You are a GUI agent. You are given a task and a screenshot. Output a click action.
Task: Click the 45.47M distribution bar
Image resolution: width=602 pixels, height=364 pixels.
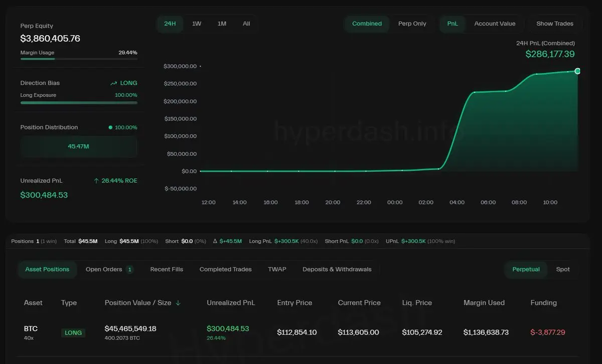(x=79, y=146)
